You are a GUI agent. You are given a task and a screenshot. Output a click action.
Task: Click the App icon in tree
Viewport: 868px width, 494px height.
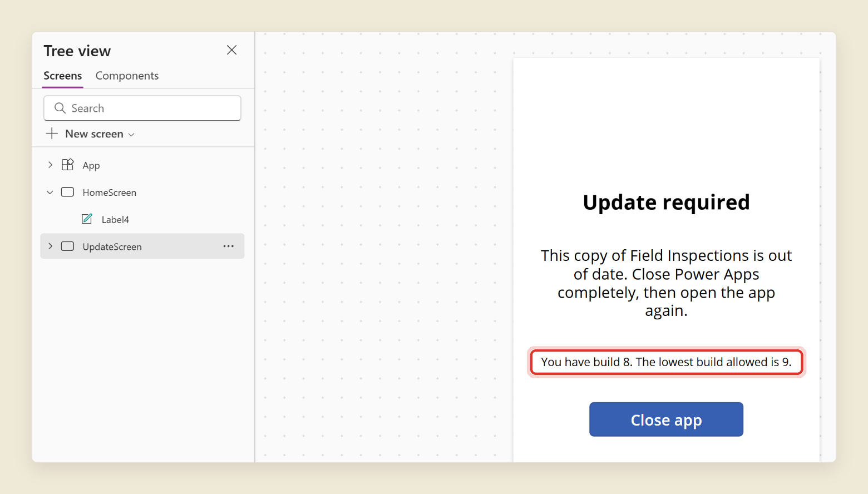coord(67,165)
